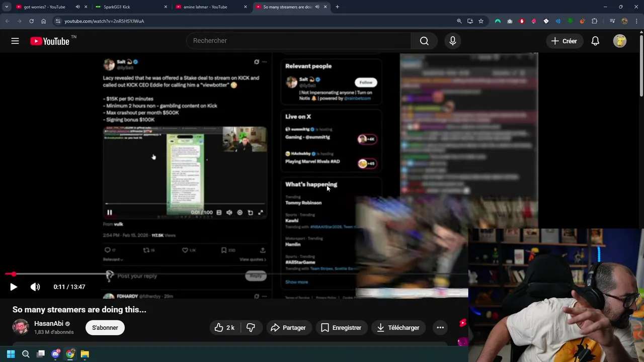Click the red playhead on the timeline
The width and height of the screenshot is (644, 362).
14,274
